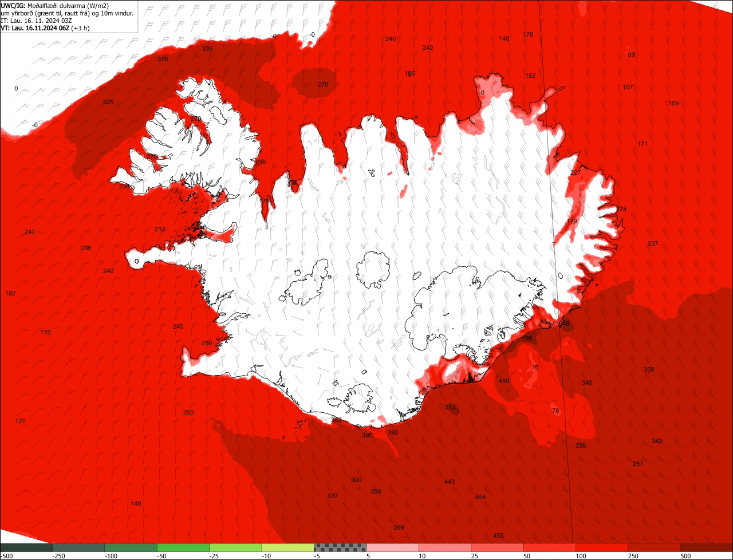This screenshot has height=560, width=733.
Task: Click the map value '337'
Action: click(x=333, y=496)
